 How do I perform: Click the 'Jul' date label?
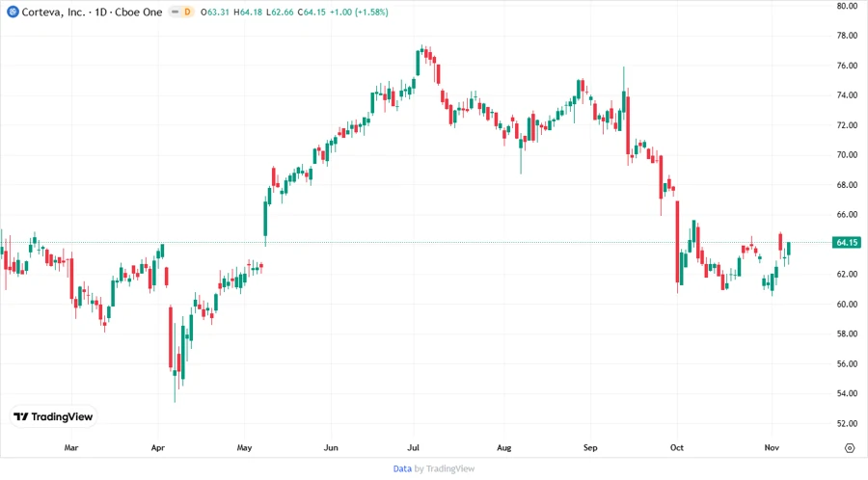coord(413,447)
